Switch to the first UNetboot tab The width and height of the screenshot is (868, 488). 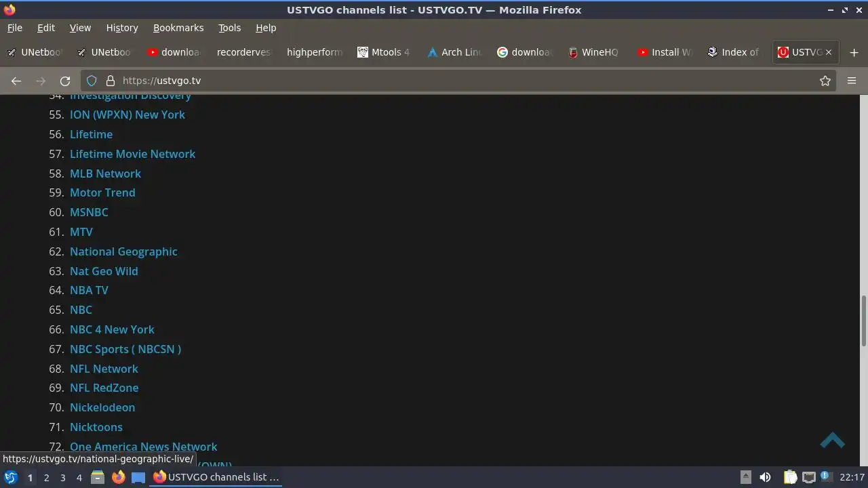point(34,52)
